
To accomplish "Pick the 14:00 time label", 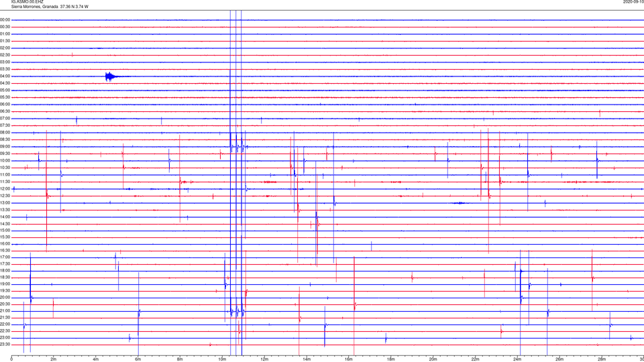I will tap(5, 217).
